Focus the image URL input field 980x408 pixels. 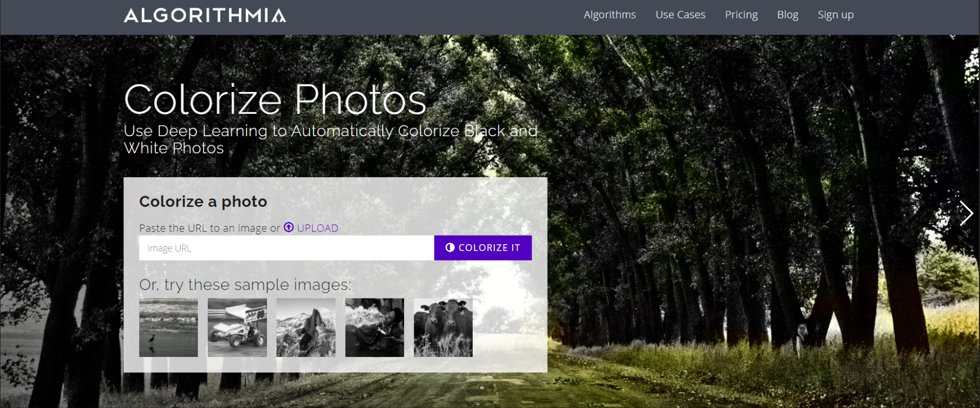(x=286, y=248)
